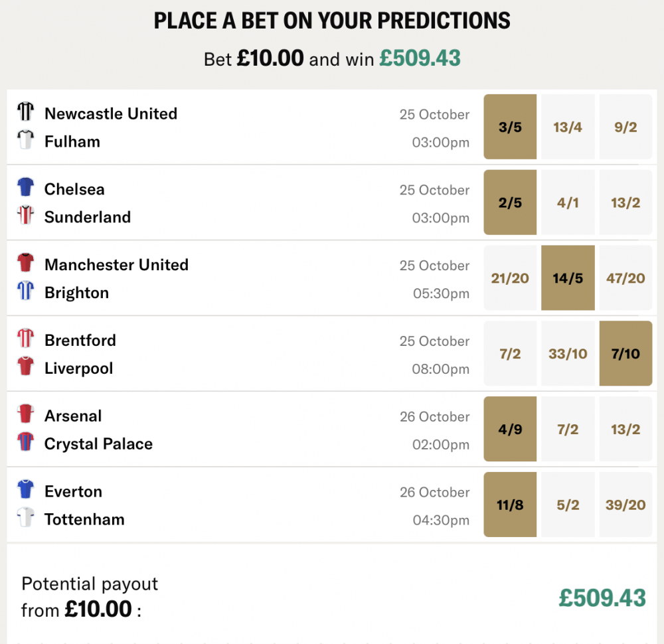Click the Liverpool red shirt icon
664x644 pixels.
pos(25,366)
